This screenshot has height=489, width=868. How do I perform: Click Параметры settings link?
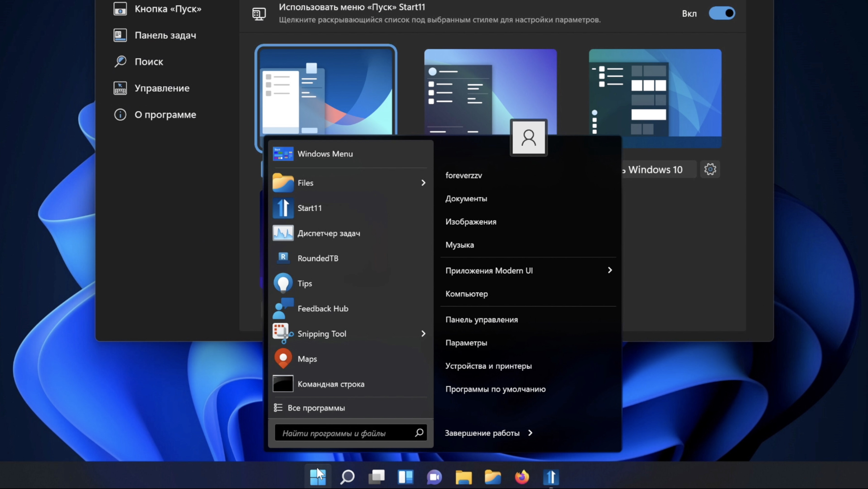(x=467, y=342)
